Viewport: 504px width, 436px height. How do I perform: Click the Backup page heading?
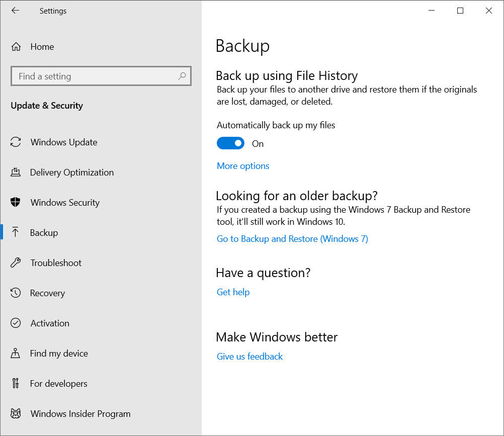tap(242, 46)
